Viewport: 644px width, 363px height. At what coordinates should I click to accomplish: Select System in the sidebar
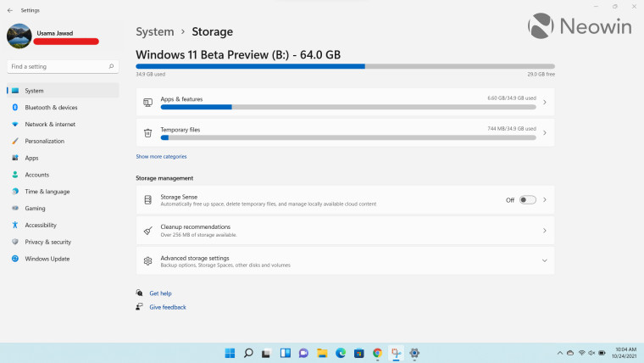coord(63,91)
